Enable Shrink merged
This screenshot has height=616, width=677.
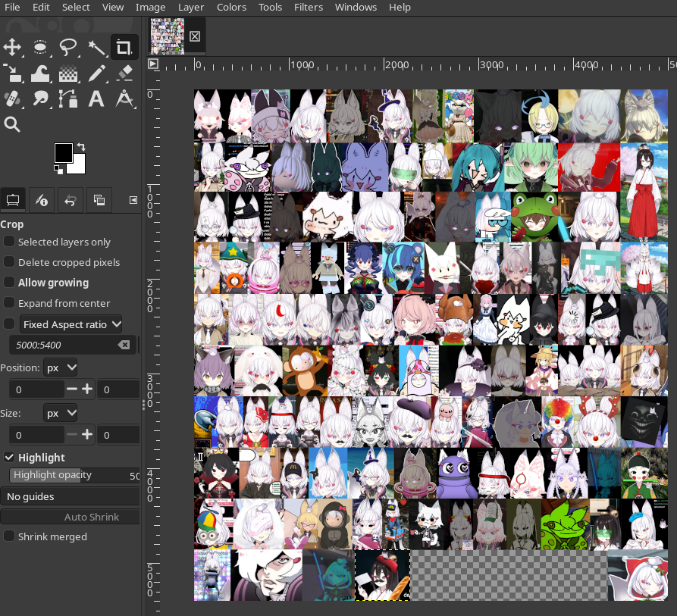(x=9, y=536)
